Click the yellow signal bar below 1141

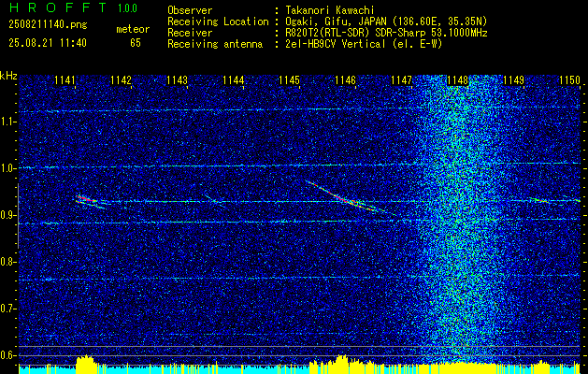pos(85,364)
